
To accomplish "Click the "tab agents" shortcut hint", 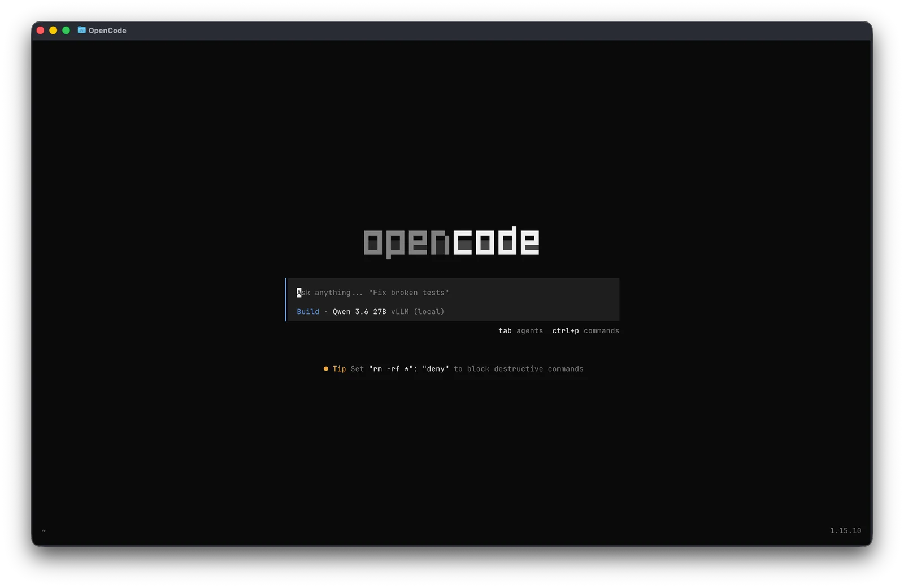I will pos(520,331).
